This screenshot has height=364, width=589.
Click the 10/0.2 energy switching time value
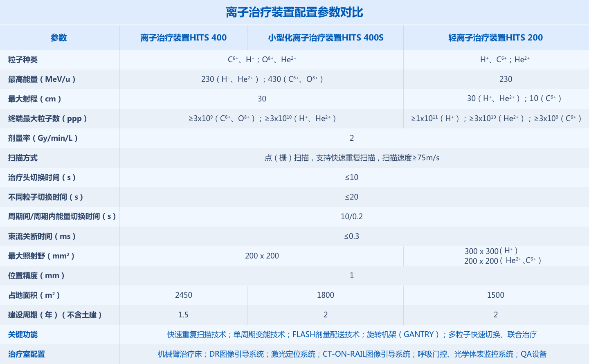coord(351,217)
